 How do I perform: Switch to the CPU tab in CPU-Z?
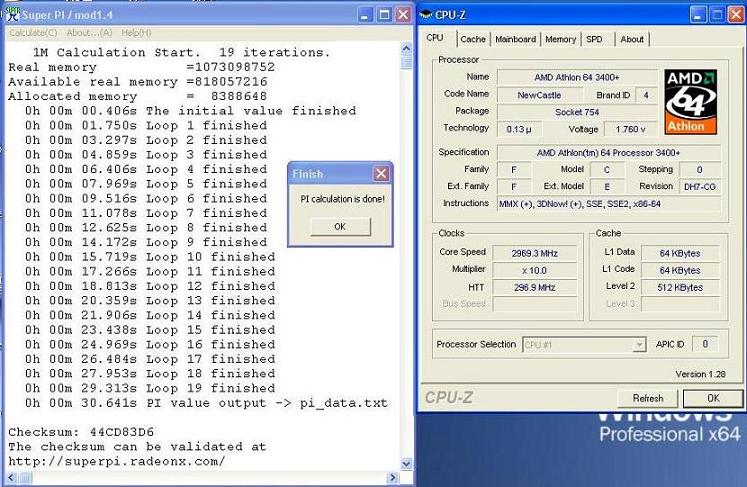[435, 38]
